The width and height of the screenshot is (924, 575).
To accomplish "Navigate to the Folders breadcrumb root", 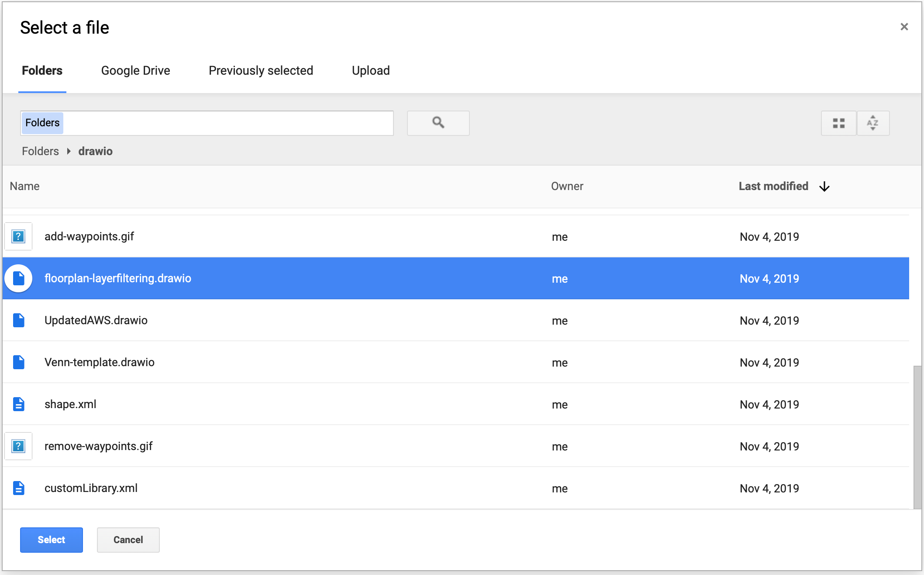I will (x=40, y=151).
